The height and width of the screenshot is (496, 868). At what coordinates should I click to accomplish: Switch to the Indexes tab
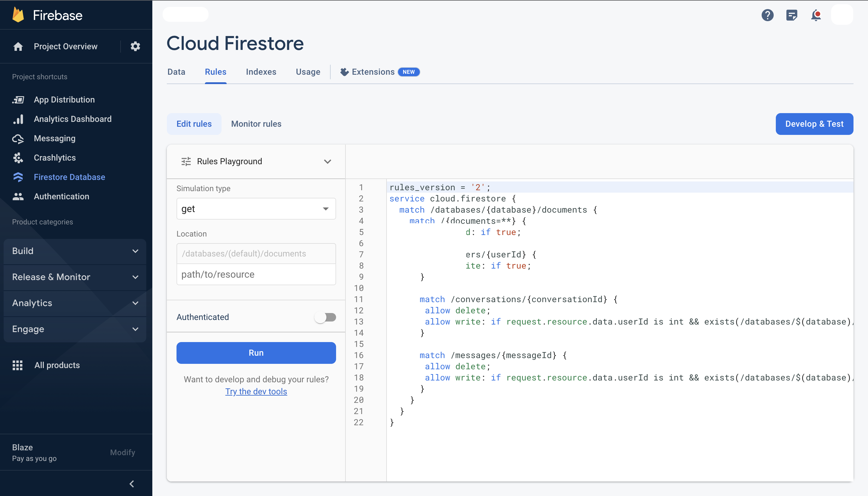[x=261, y=72]
